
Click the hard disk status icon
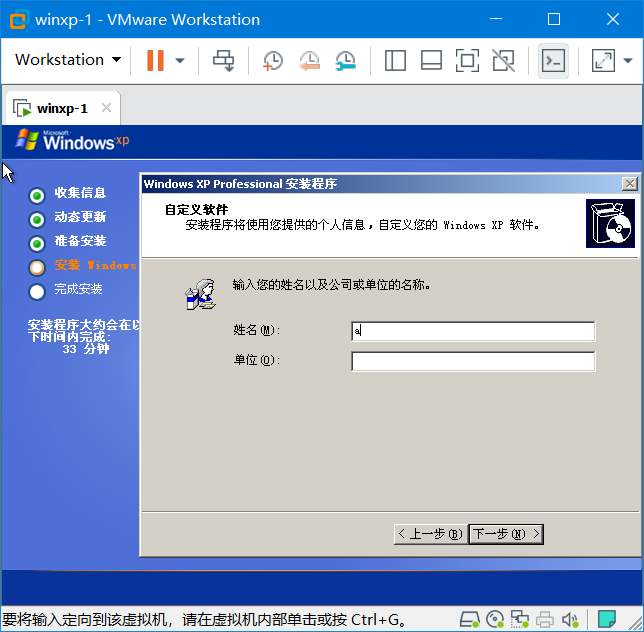click(469, 619)
